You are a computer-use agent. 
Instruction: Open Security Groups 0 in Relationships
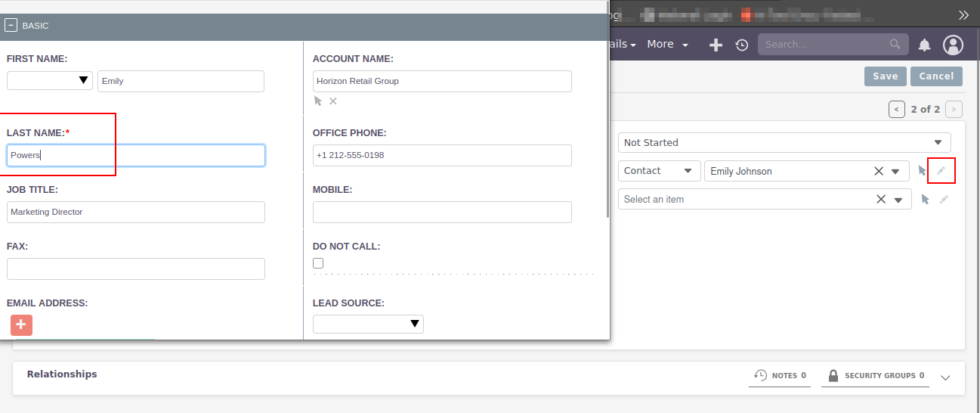pos(875,375)
